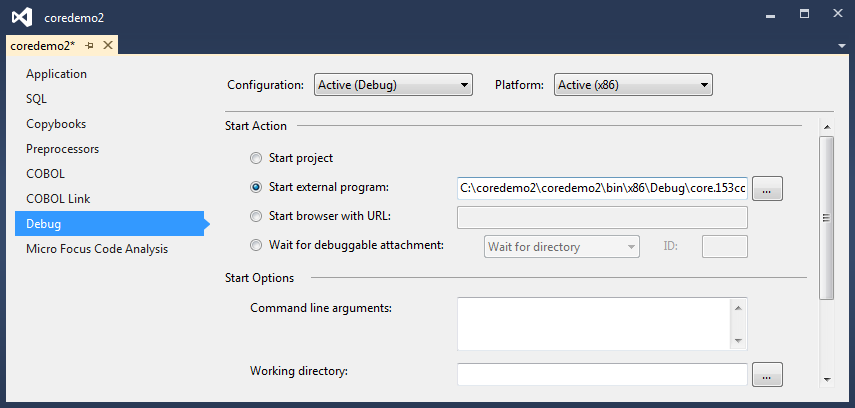This screenshot has width=855, height=408.
Task: Browse for the external program path
Action: tap(767, 188)
